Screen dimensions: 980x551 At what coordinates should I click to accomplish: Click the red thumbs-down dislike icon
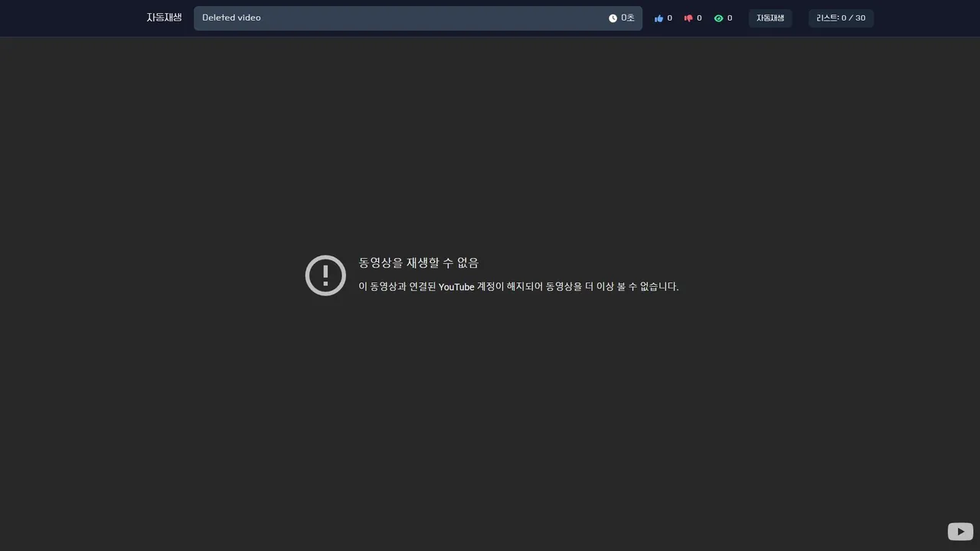coord(688,18)
